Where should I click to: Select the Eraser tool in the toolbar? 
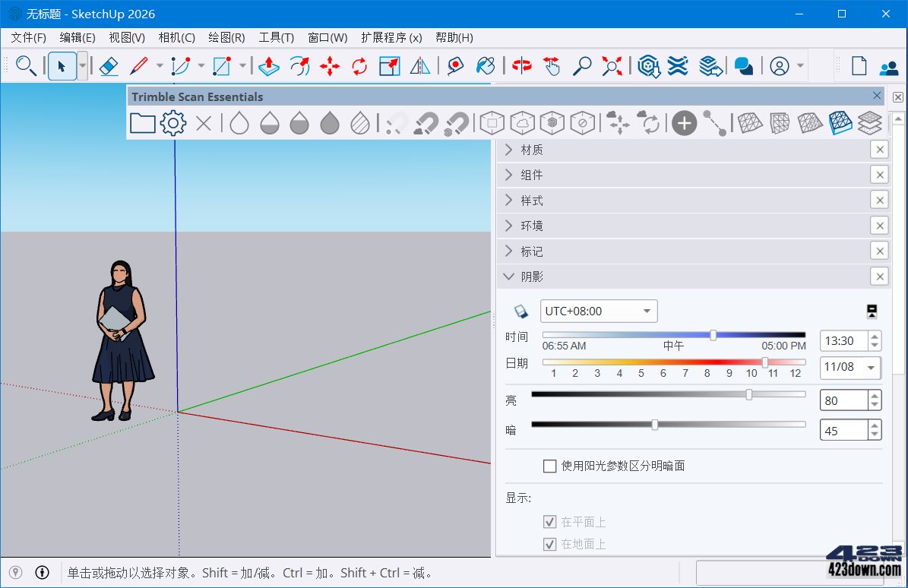point(108,66)
